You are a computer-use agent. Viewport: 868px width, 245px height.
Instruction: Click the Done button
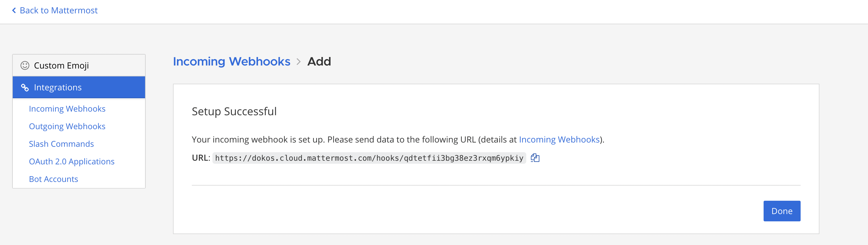click(x=782, y=211)
